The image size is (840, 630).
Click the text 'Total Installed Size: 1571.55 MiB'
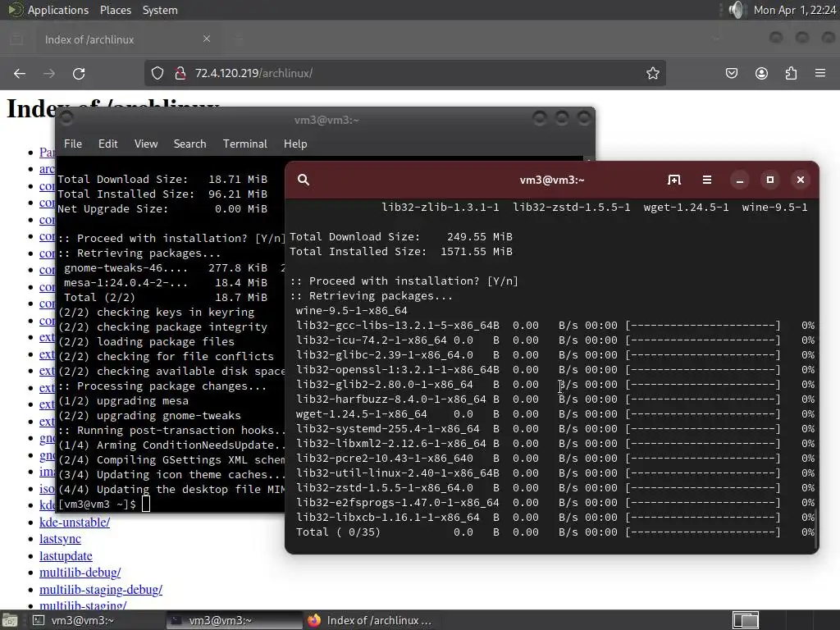point(400,252)
